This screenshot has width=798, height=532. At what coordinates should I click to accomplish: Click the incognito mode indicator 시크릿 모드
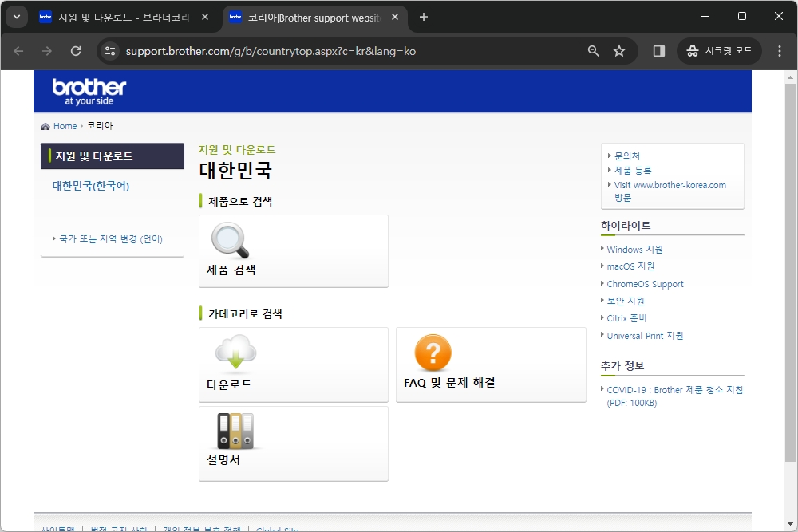pos(719,51)
